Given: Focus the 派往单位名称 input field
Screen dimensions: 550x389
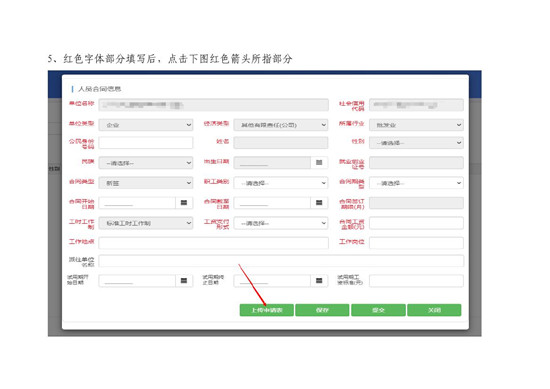Looking at the screenshot, I should click(x=281, y=261).
